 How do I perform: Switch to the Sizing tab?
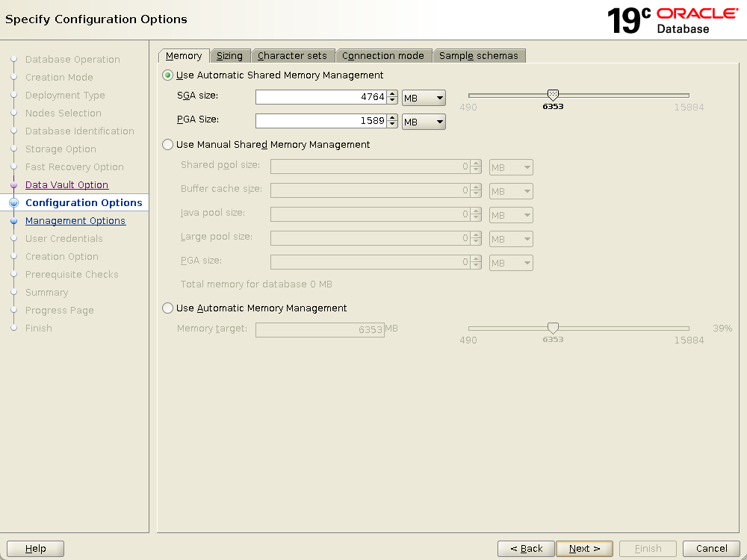(x=229, y=56)
